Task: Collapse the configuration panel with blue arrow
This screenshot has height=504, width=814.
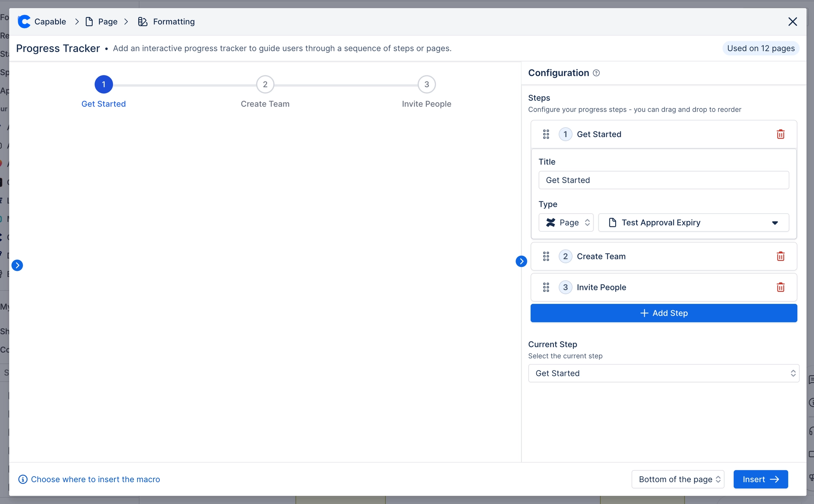Action: pos(521,261)
